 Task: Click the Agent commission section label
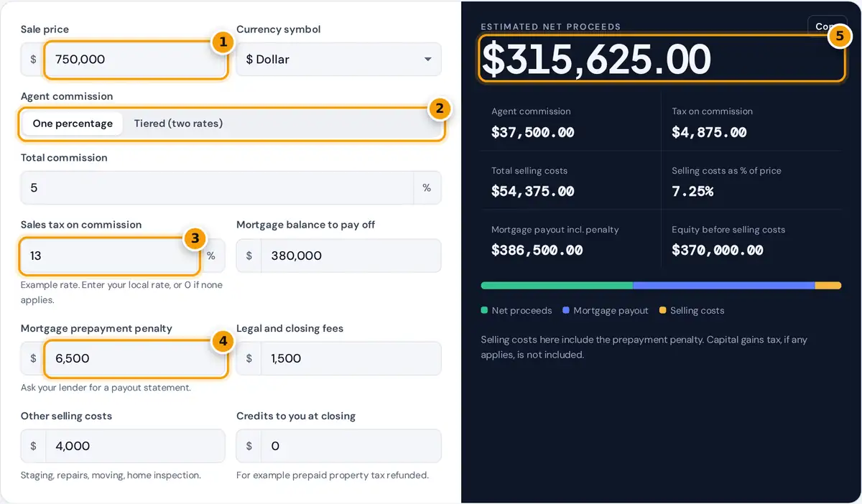67,96
